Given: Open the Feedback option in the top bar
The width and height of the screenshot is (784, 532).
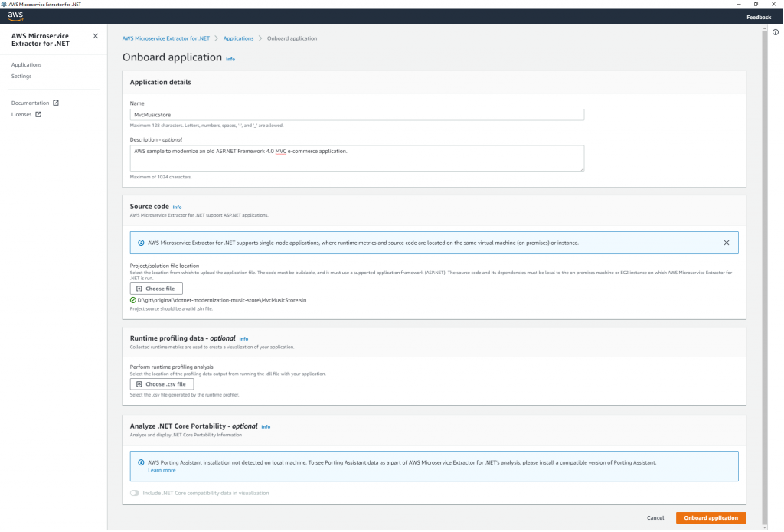Looking at the screenshot, I should click(758, 17).
